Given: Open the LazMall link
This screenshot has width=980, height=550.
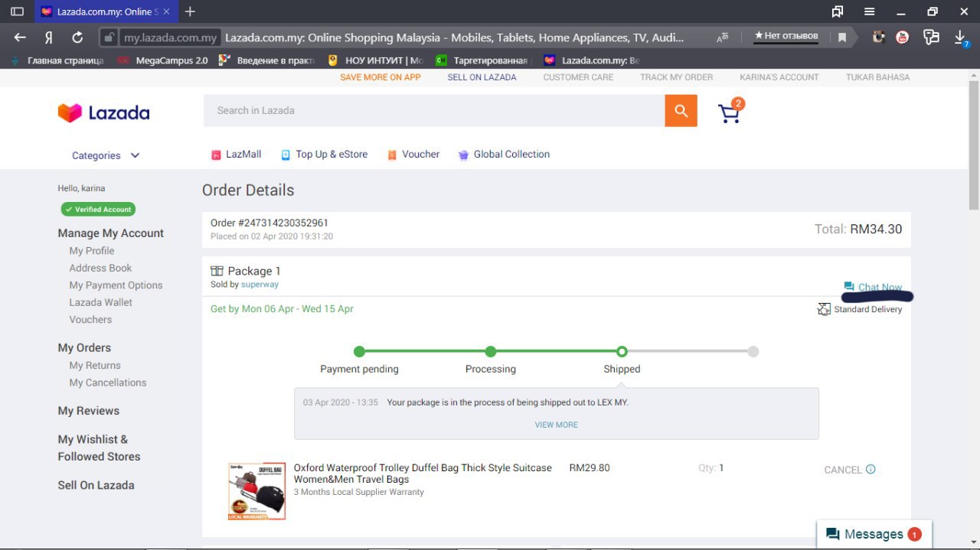Looking at the screenshot, I should [243, 155].
